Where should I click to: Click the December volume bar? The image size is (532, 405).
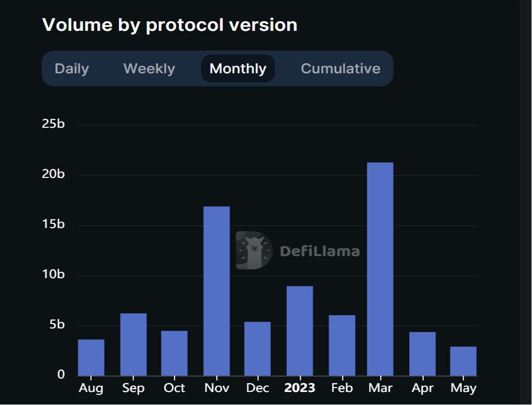[257, 348]
